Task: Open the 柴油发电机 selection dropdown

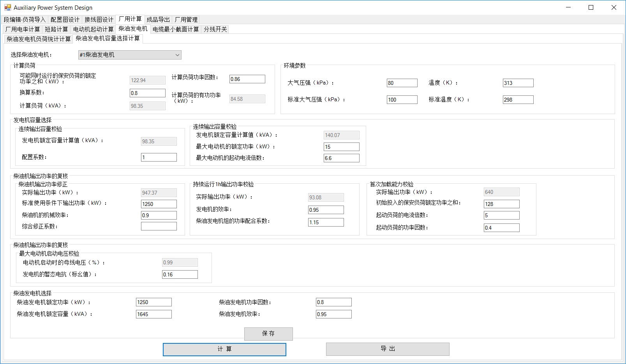Action: pyautogui.click(x=130, y=55)
